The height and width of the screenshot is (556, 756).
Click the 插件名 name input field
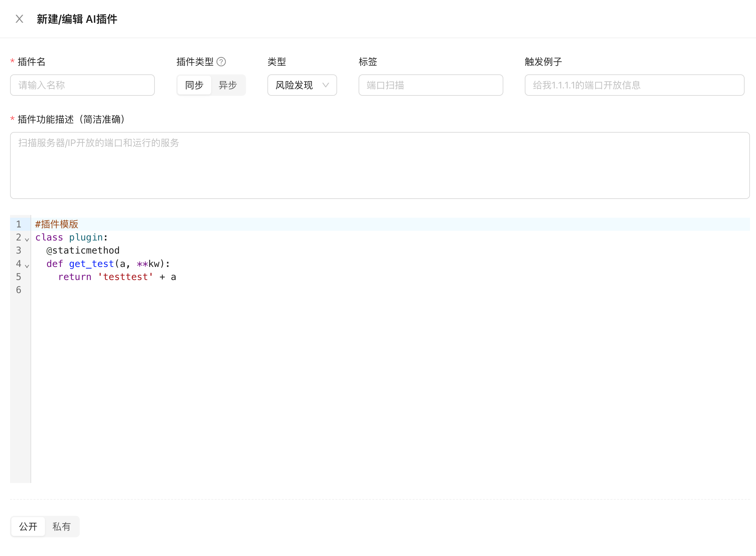point(82,85)
